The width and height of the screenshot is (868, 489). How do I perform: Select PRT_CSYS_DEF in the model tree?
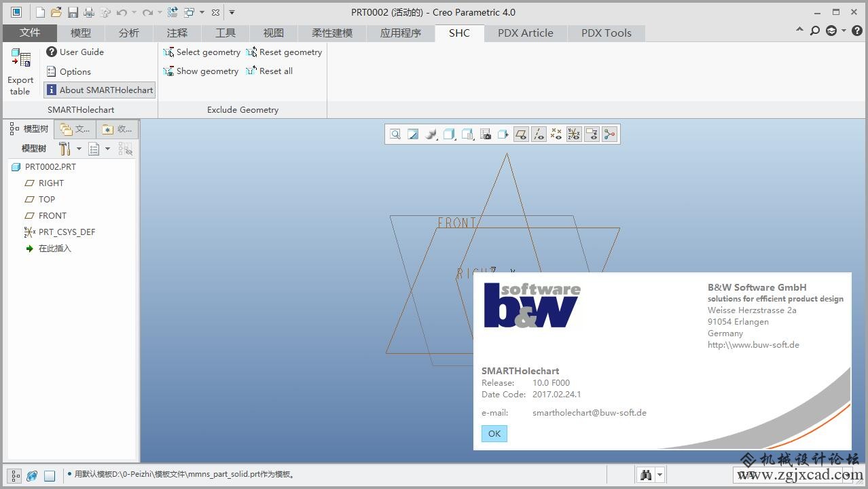60,232
